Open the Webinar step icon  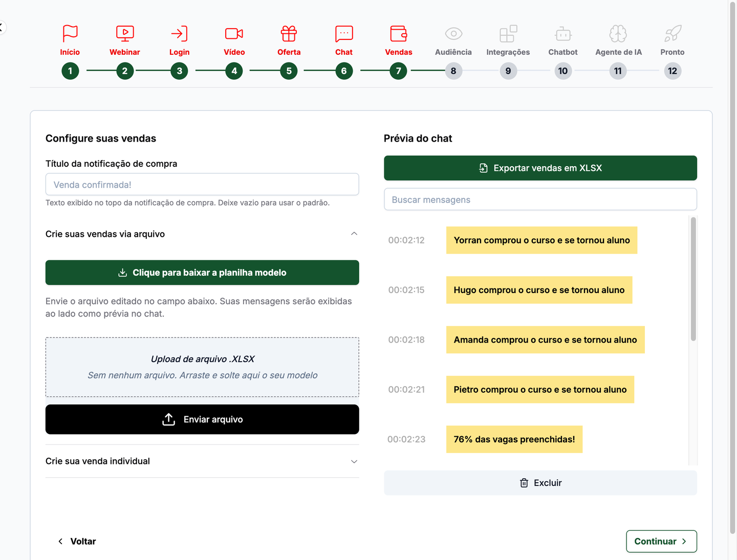[x=125, y=34]
